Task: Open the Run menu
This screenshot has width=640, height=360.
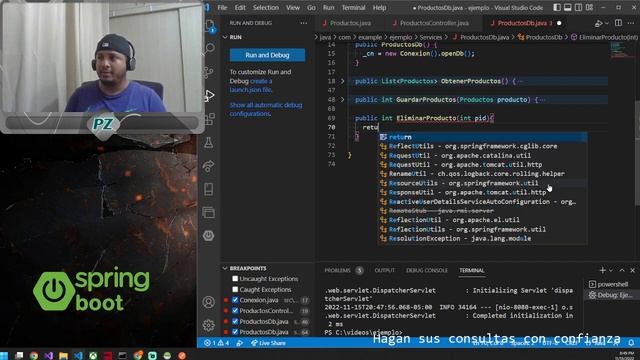Action: coord(329,7)
